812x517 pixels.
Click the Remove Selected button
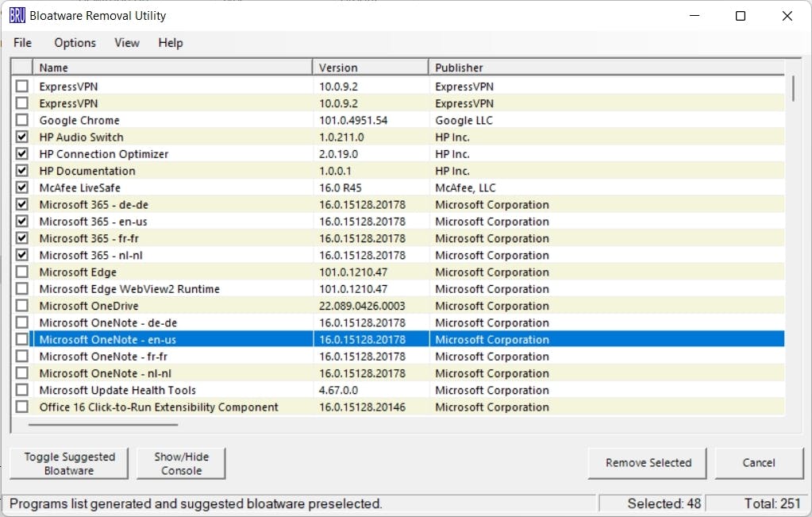click(x=648, y=463)
